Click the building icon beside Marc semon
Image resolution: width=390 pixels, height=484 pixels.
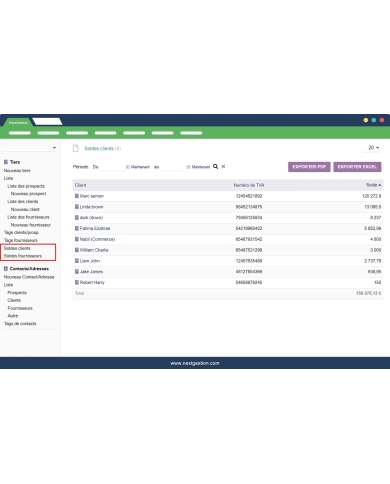(77, 196)
